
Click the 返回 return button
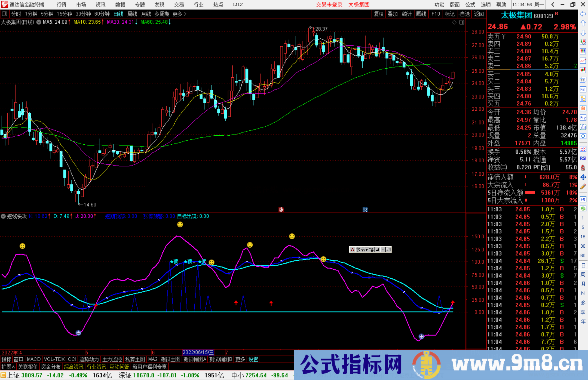tap(479, 14)
